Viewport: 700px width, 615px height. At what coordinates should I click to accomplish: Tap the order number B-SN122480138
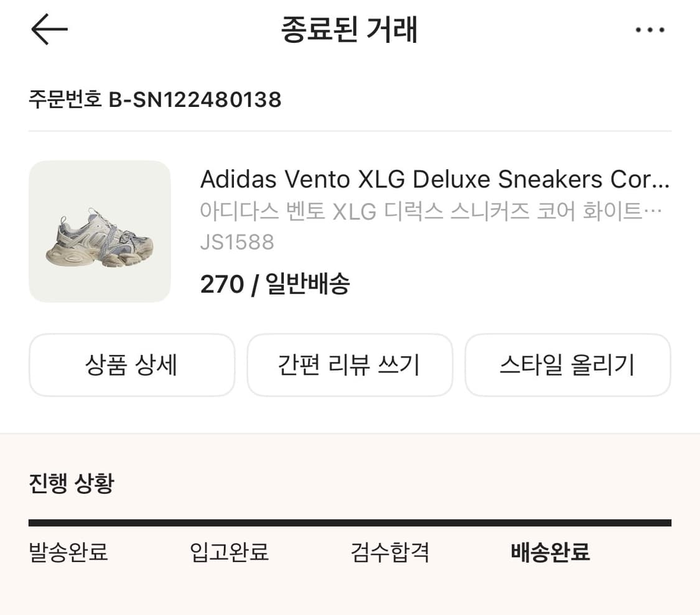195,99
